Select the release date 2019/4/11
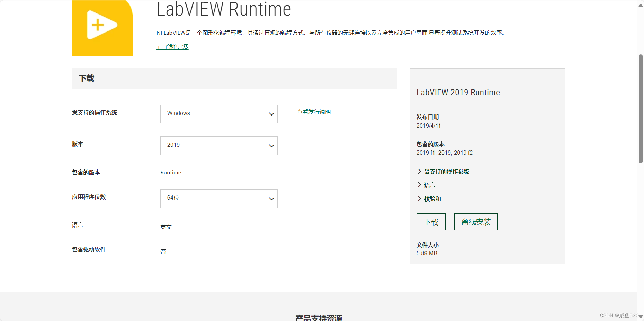This screenshot has width=644, height=321. [x=429, y=126]
